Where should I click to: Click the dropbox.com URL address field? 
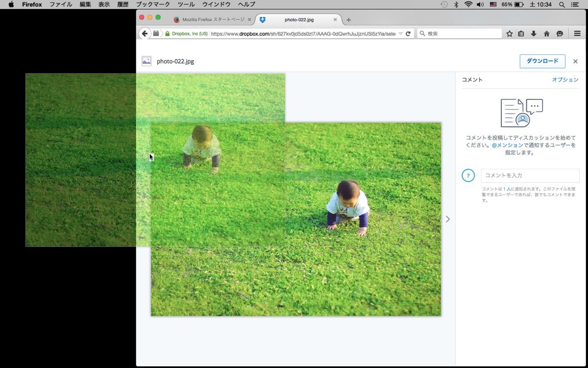[302, 34]
